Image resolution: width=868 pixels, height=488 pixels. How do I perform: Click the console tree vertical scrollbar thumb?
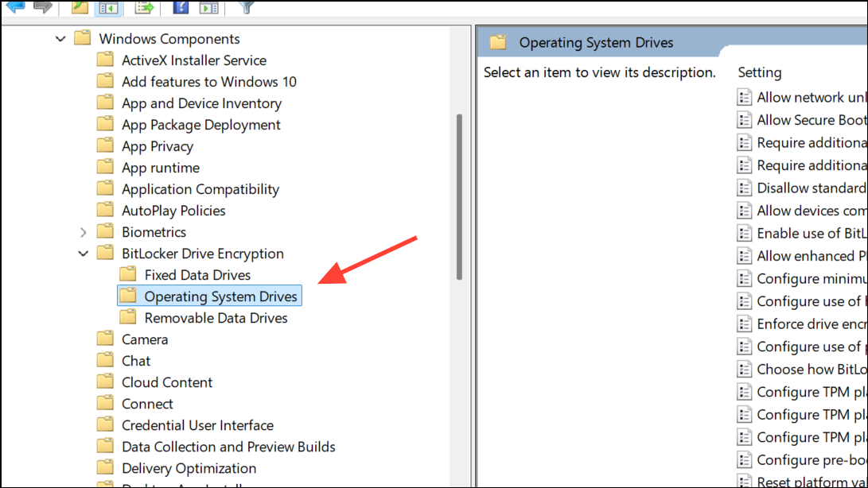point(460,197)
